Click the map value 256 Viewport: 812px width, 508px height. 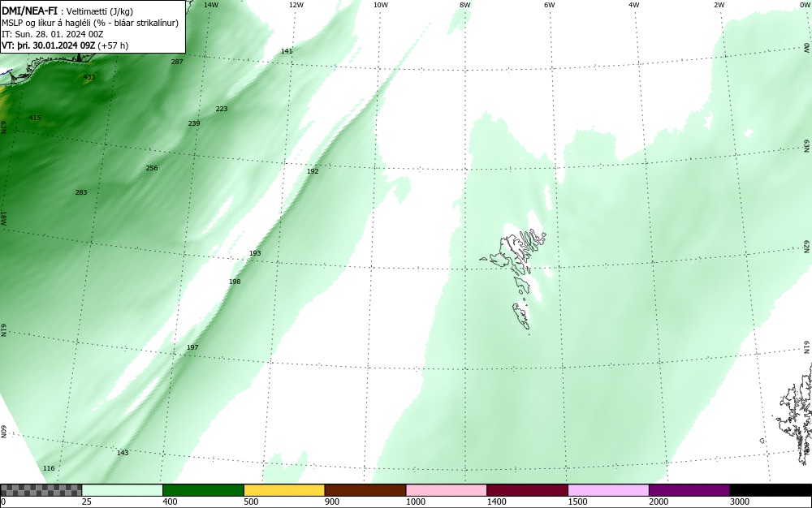152,168
